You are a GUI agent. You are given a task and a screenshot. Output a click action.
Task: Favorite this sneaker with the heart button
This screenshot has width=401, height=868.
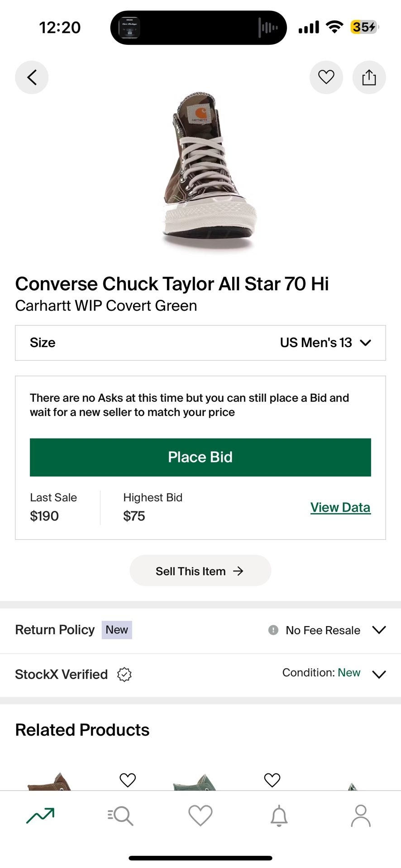[x=326, y=77]
